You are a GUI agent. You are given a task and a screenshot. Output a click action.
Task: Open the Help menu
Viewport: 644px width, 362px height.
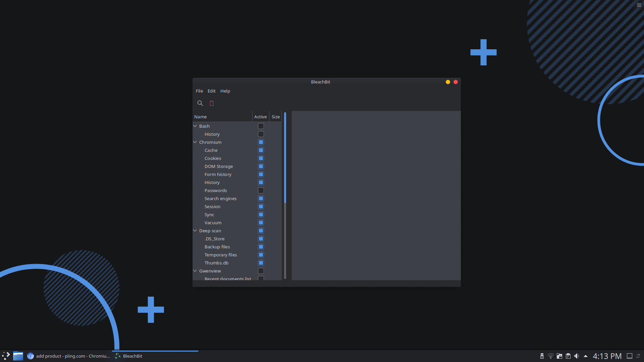(225, 91)
